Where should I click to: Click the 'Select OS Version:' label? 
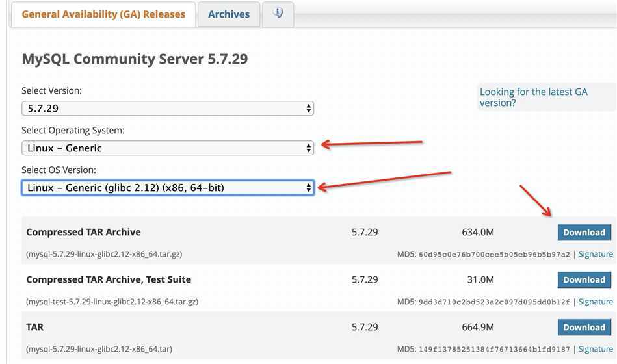point(59,170)
